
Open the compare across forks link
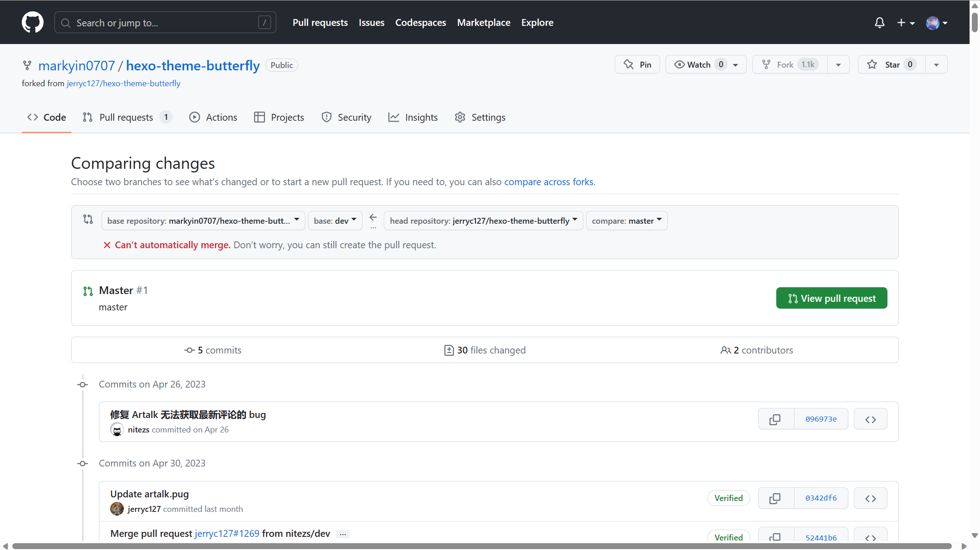point(549,182)
